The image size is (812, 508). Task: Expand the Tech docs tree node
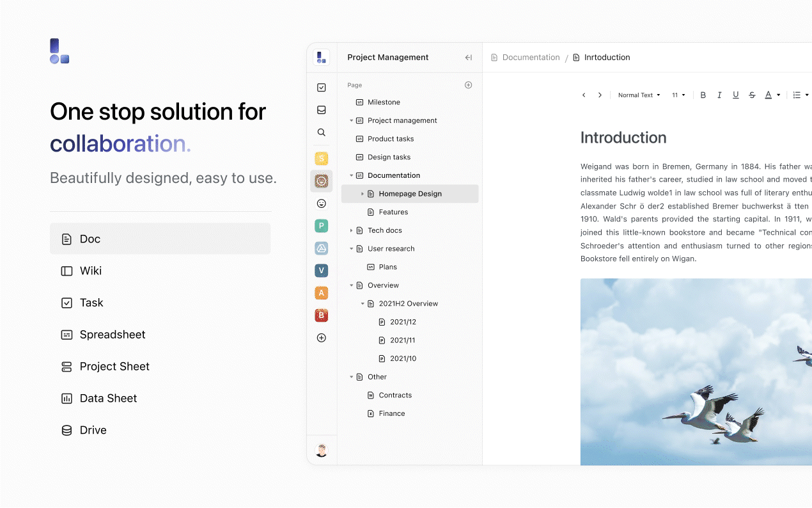tap(351, 230)
